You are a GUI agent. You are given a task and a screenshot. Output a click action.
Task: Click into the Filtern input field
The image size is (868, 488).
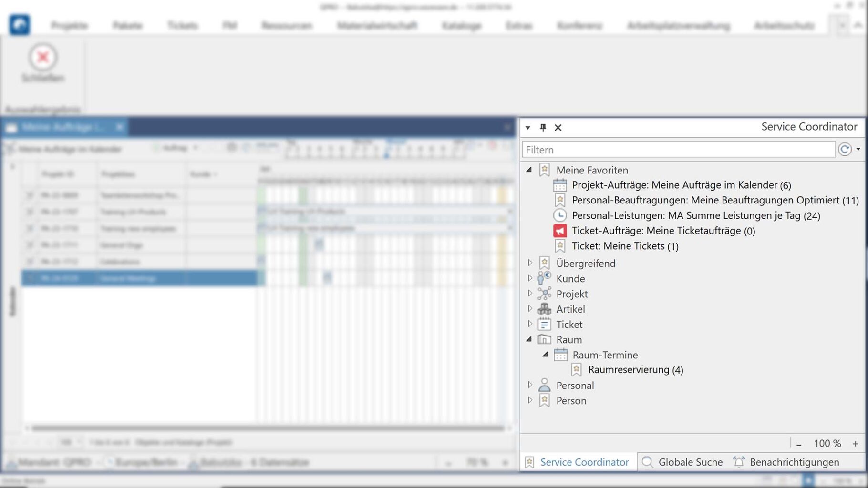click(x=678, y=150)
